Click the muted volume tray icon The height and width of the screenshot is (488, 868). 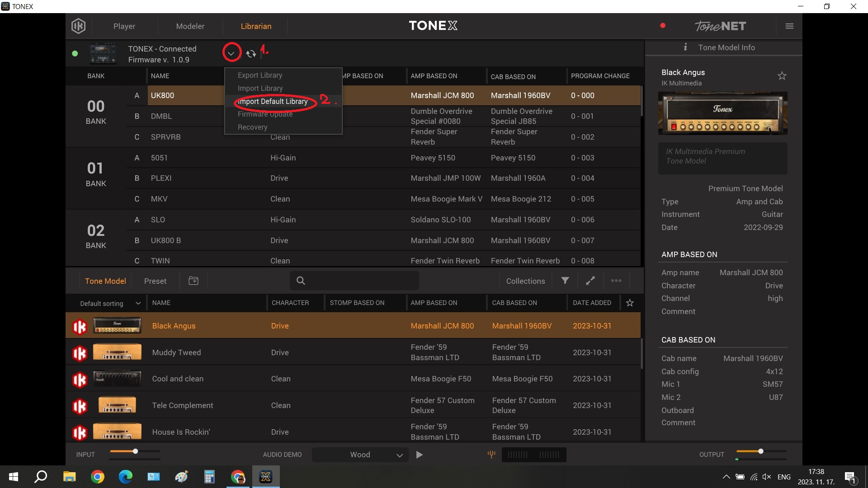(767, 477)
